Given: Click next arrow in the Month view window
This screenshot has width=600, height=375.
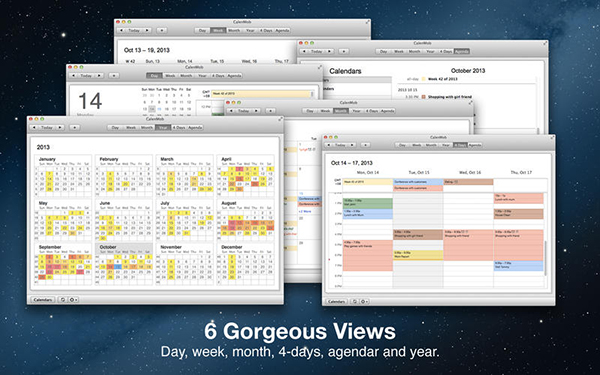Looking at the screenshot, I should coord(256,111).
